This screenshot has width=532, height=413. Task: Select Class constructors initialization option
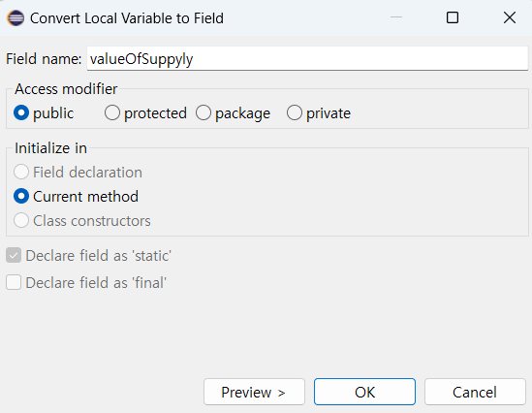[x=82, y=221]
